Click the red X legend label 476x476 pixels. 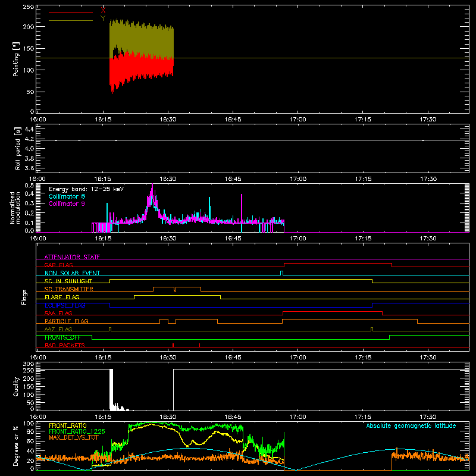103,11
